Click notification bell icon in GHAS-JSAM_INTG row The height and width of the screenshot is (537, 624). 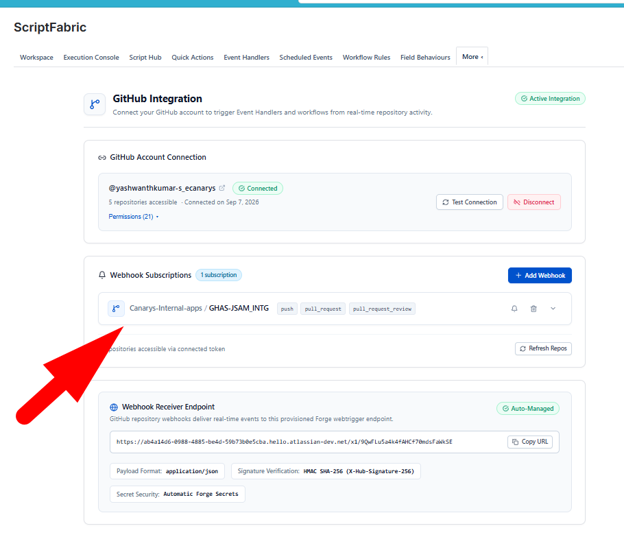514,309
